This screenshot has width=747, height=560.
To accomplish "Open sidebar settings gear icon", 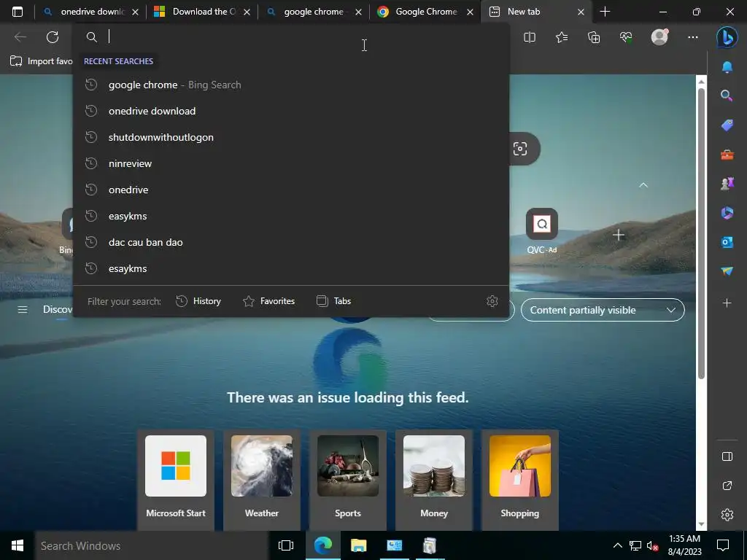I will (x=727, y=515).
